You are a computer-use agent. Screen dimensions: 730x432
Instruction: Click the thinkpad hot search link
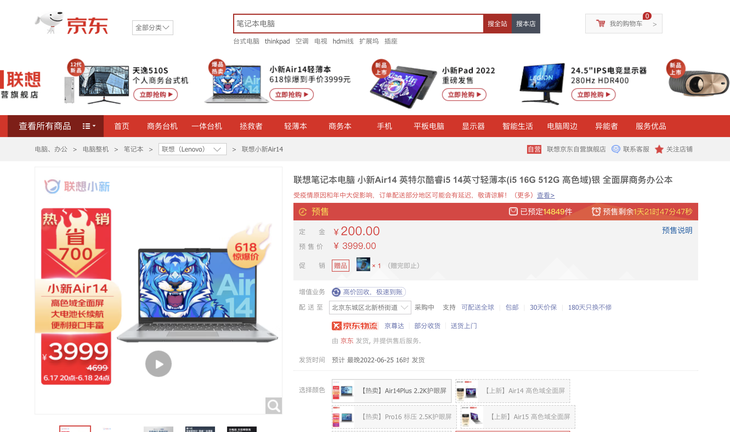[277, 41]
